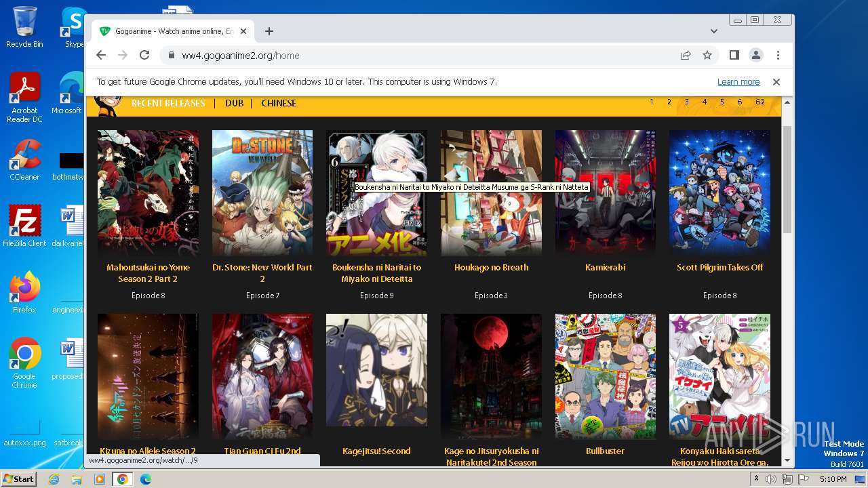The width and height of the screenshot is (868, 488).
Task: Open FileZilla Client desktop shortcut
Action: pyautogui.click(x=24, y=226)
